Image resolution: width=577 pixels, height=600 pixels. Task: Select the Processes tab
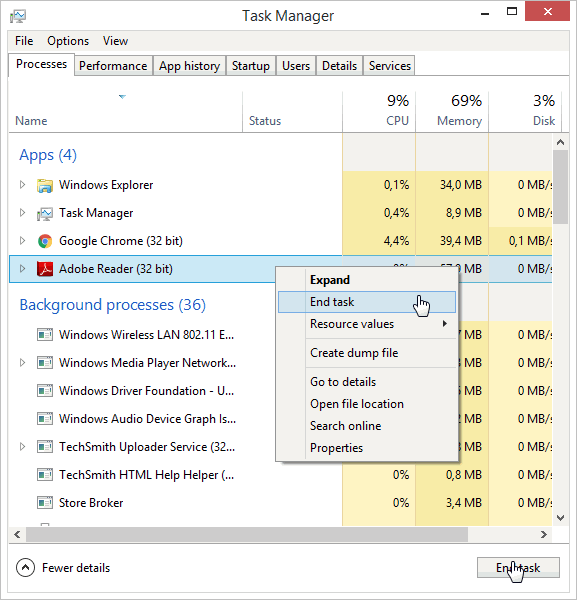click(x=41, y=64)
